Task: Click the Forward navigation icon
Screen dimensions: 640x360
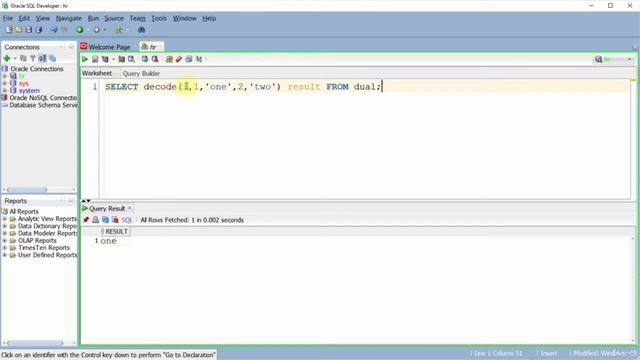Action: [x=97, y=30]
